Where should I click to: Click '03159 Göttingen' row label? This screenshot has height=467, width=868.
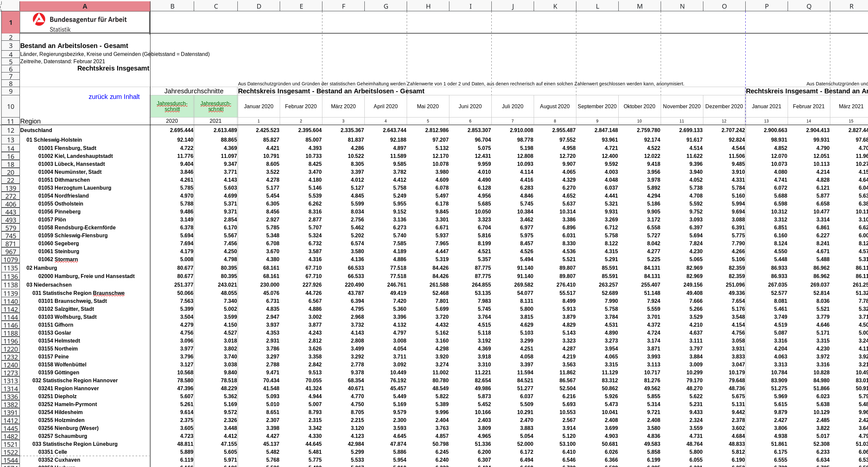point(59,372)
